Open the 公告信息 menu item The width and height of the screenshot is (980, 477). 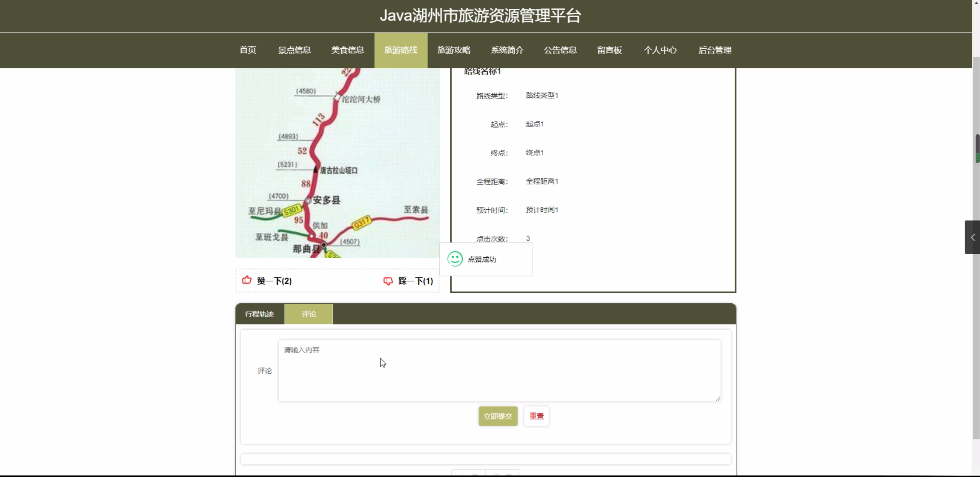point(560,50)
